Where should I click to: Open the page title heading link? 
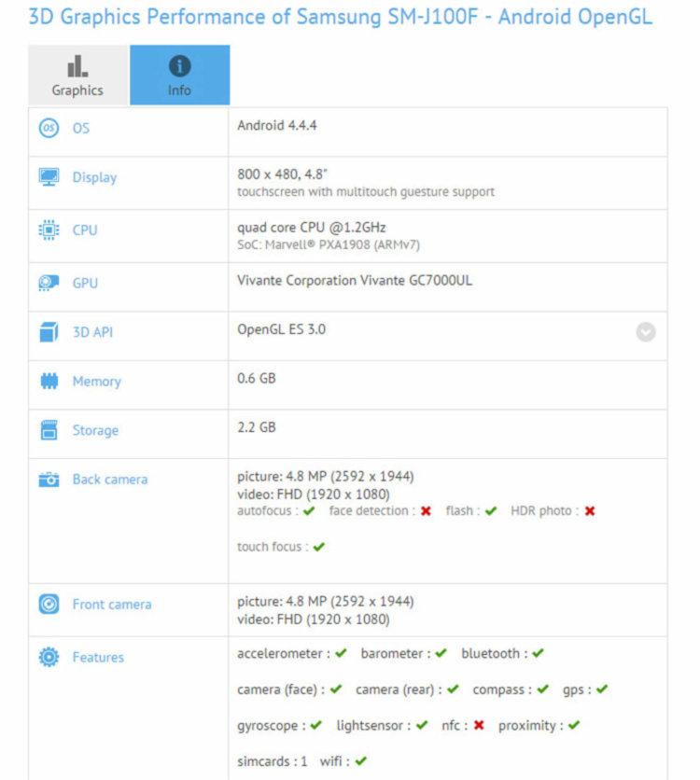[341, 17]
